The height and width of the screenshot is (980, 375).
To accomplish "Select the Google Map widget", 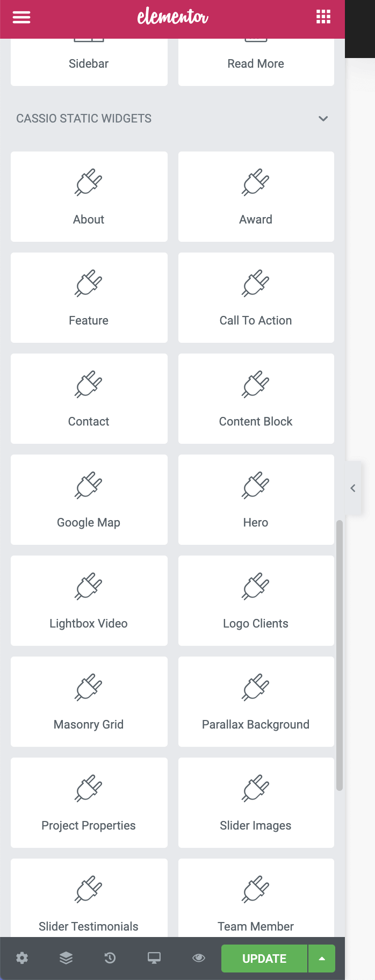I will [89, 500].
